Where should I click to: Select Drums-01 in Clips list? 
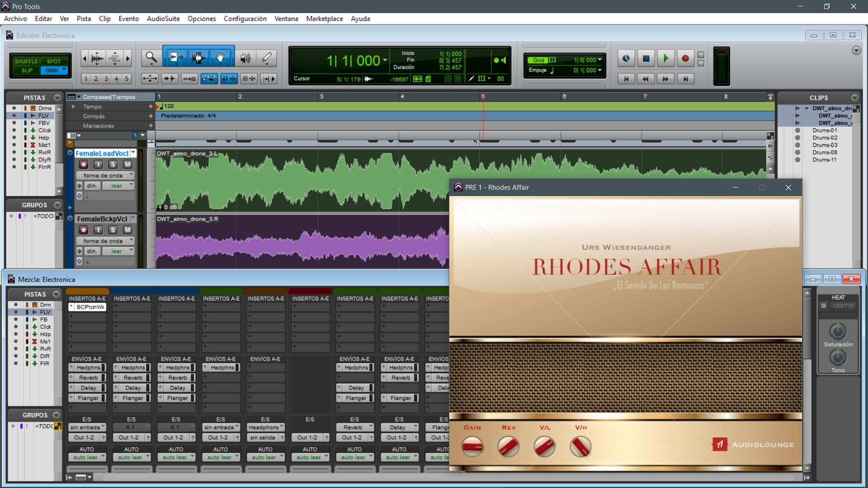point(825,131)
